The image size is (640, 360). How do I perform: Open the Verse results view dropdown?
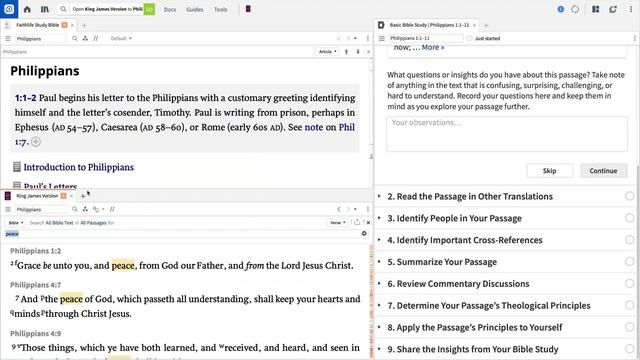pos(338,222)
